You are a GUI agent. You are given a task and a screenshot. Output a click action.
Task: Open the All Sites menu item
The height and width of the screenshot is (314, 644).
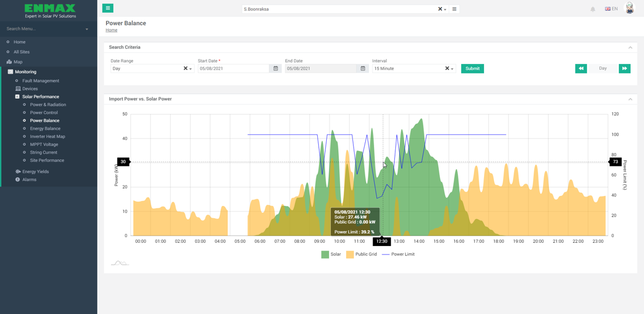pos(21,52)
